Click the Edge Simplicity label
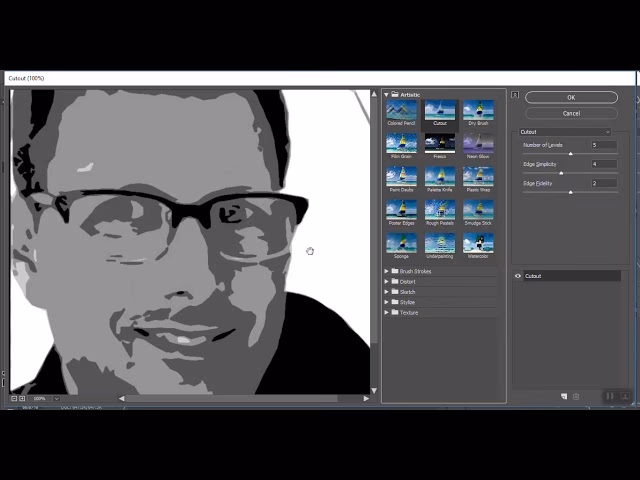Screen dimensions: 640x480 click(540, 164)
